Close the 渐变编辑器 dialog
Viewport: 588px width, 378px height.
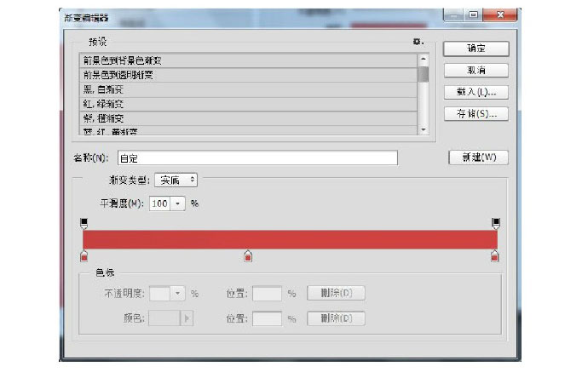tap(500, 15)
